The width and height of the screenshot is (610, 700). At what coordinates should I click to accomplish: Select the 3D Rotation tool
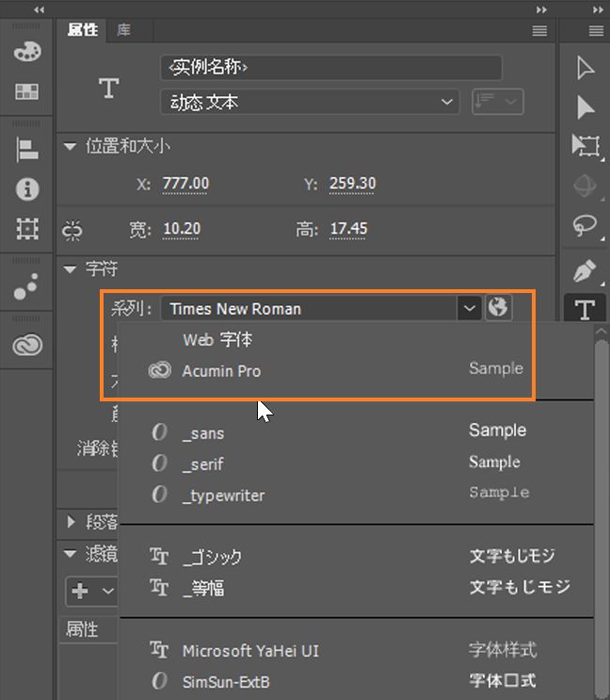point(585,186)
